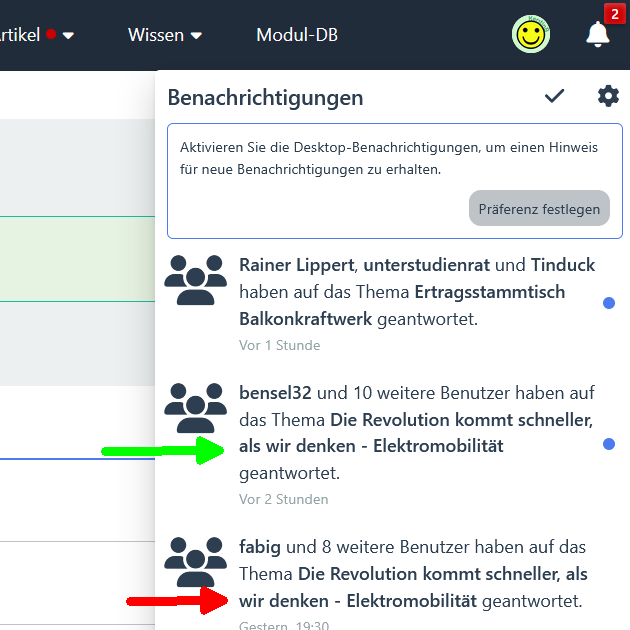The image size is (630, 630).
Task: Click the red badge showing 2
Action: pyautogui.click(x=614, y=13)
